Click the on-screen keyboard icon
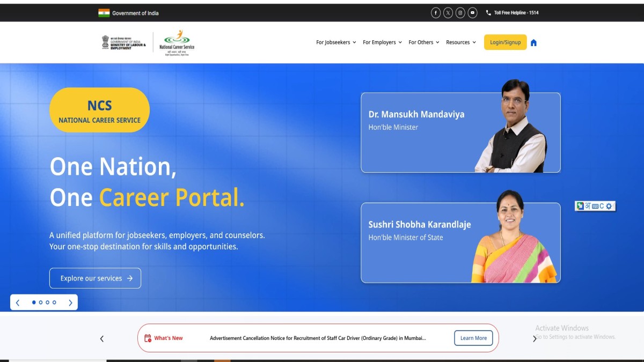Image resolution: width=644 pixels, height=362 pixels. click(595, 206)
